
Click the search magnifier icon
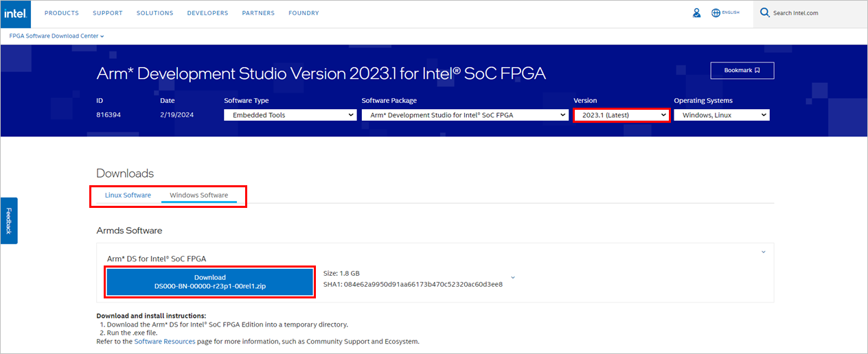click(764, 13)
